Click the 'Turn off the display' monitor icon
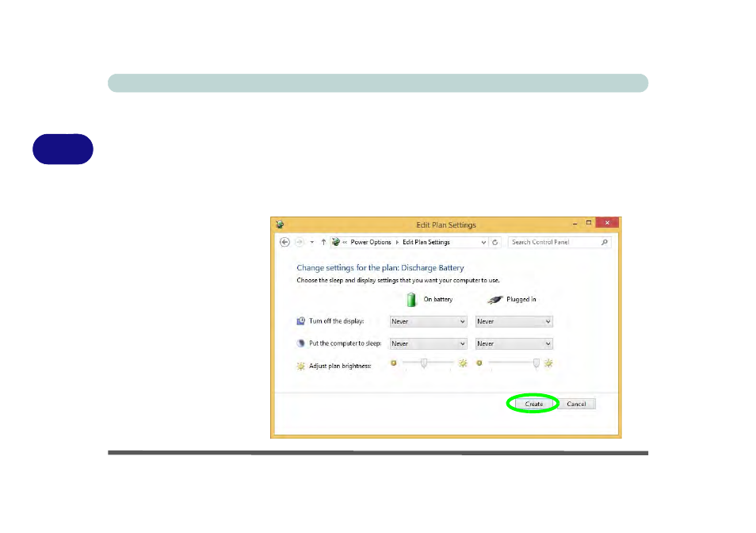756x533 pixels. 301,321
